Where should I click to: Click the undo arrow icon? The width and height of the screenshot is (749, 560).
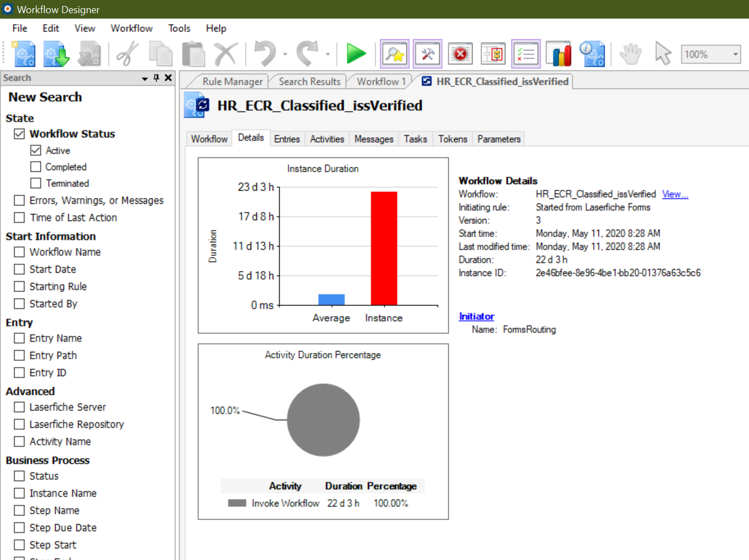pyautogui.click(x=266, y=54)
